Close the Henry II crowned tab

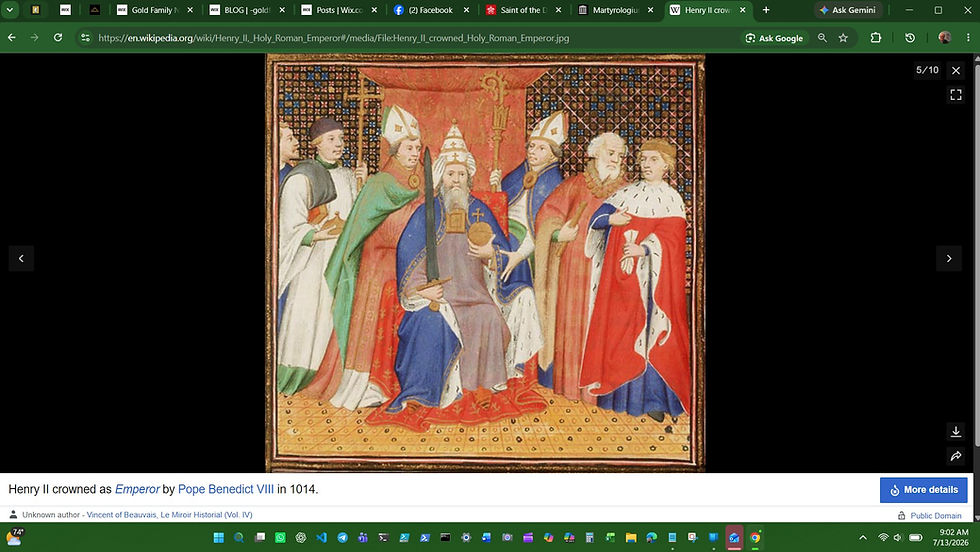[742, 10]
